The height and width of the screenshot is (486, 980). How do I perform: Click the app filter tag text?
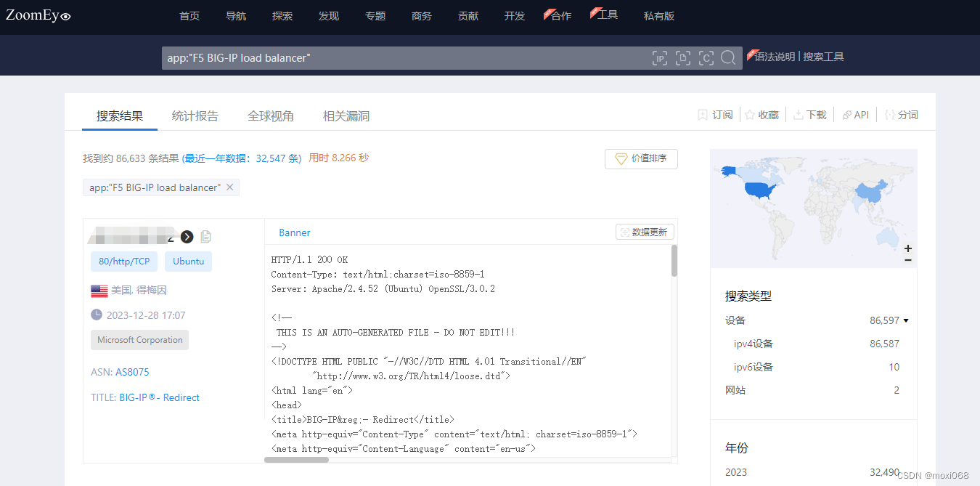coord(155,187)
